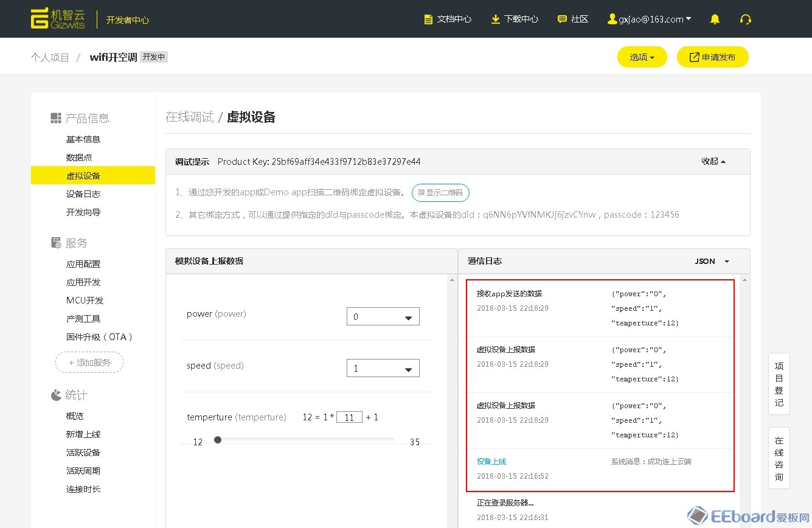This screenshot has height=528, width=812.
Task: Click the 开发中 status badge
Action: (x=154, y=57)
